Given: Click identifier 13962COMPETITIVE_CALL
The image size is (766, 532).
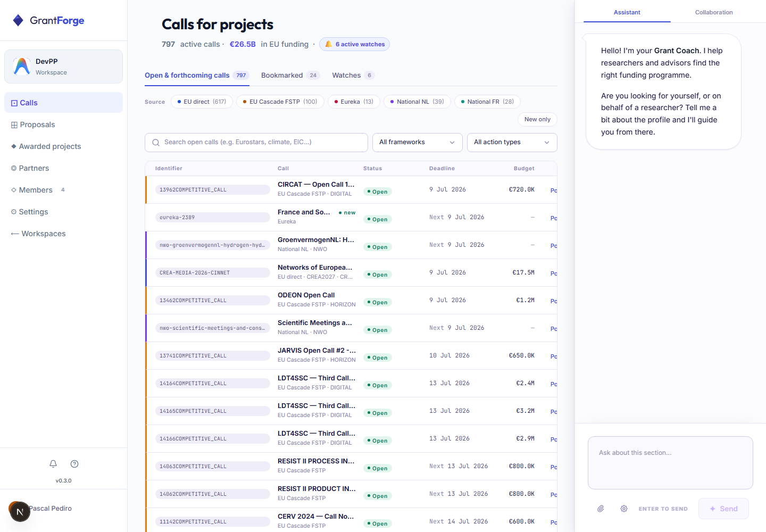Looking at the screenshot, I should click(x=212, y=190).
